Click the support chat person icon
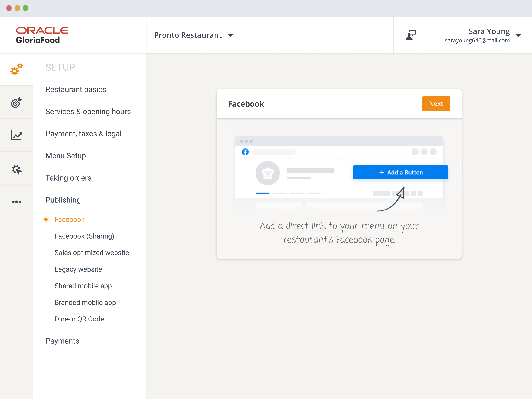This screenshot has width=532, height=399. pos(411,35)
